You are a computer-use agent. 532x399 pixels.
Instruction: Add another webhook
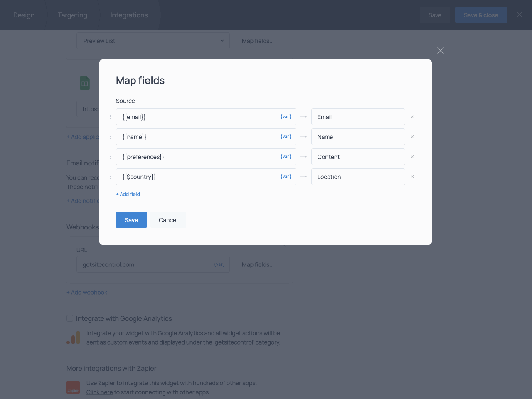click(87, 292)
